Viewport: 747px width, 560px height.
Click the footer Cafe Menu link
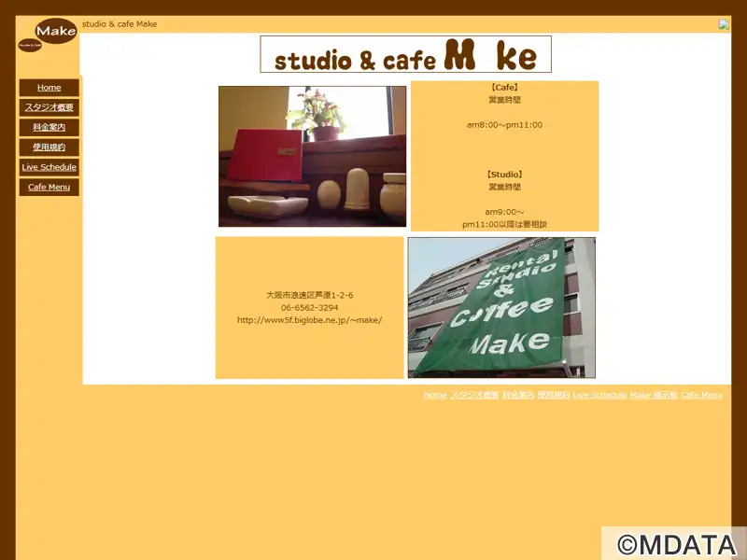[701, 396]
